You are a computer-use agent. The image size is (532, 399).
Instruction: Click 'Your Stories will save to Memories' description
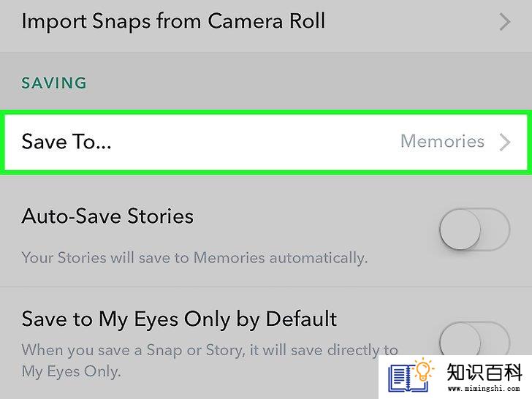click(x=194, y=258)
